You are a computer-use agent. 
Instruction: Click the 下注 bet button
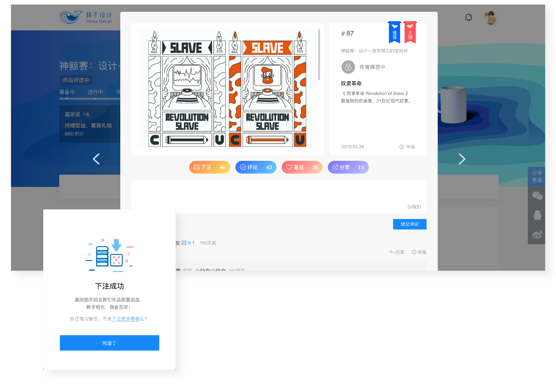pos(210,167)
